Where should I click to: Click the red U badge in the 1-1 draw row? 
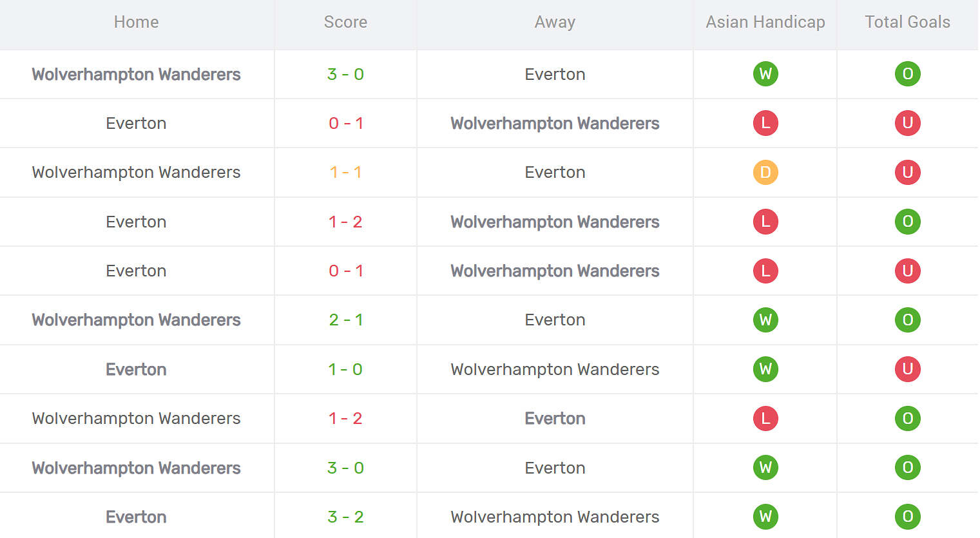click(x=907, y=173)
